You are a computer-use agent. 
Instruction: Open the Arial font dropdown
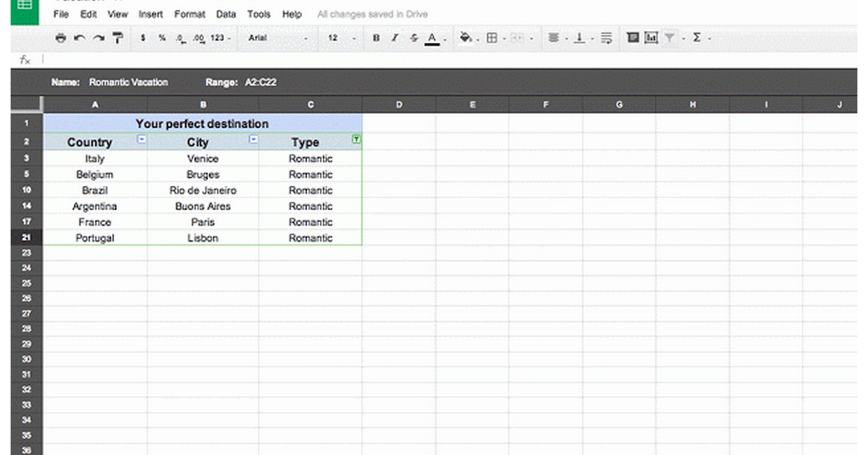[x=278, y=38]
